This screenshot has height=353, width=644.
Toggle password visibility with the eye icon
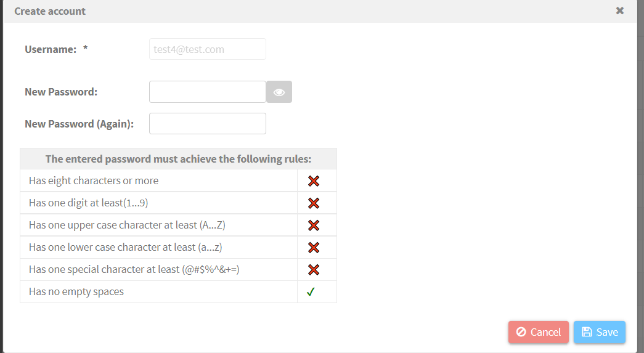pos(279,92)
